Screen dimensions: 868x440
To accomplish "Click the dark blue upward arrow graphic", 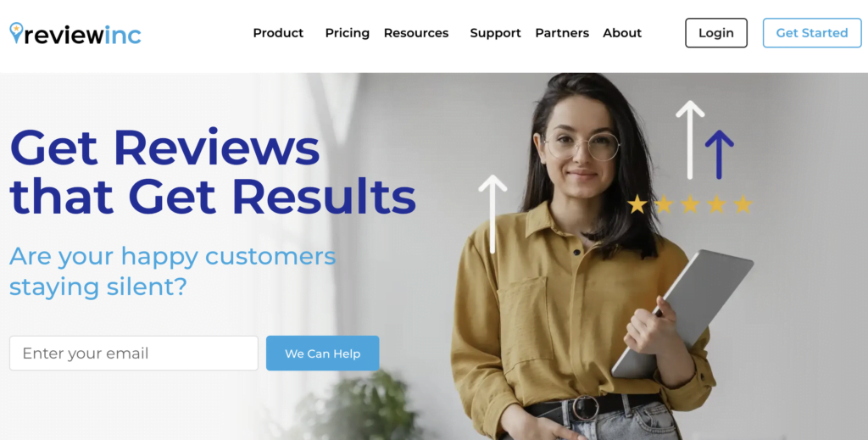I will 719,154.
